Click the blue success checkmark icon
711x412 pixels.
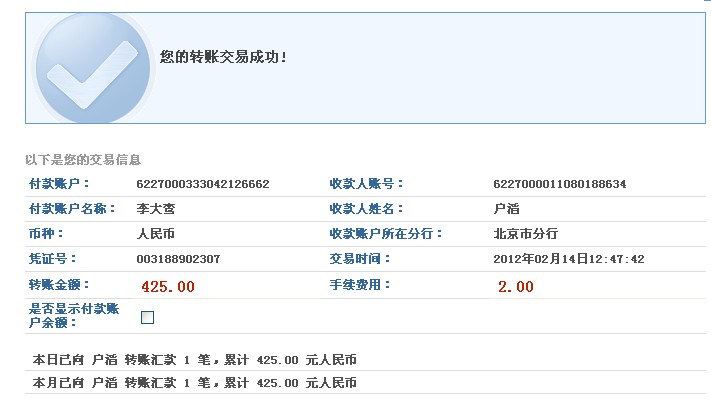[x=93, y=68]
